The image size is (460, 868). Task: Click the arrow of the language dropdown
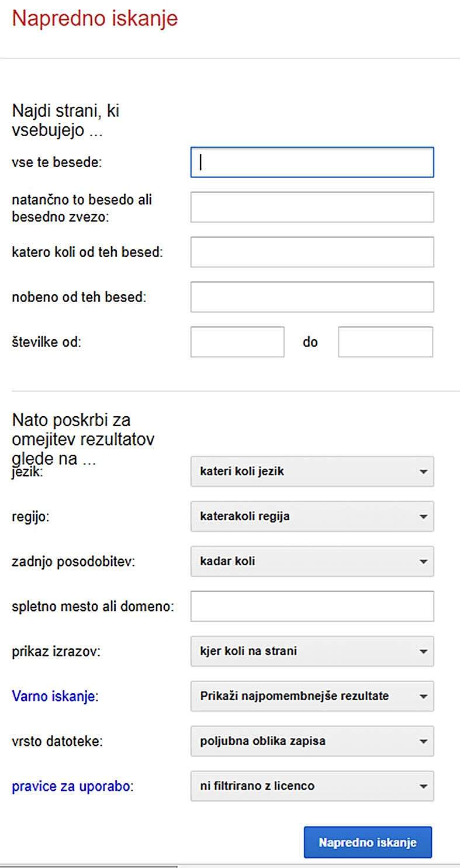pyautogui.click(x=424, y=472)
